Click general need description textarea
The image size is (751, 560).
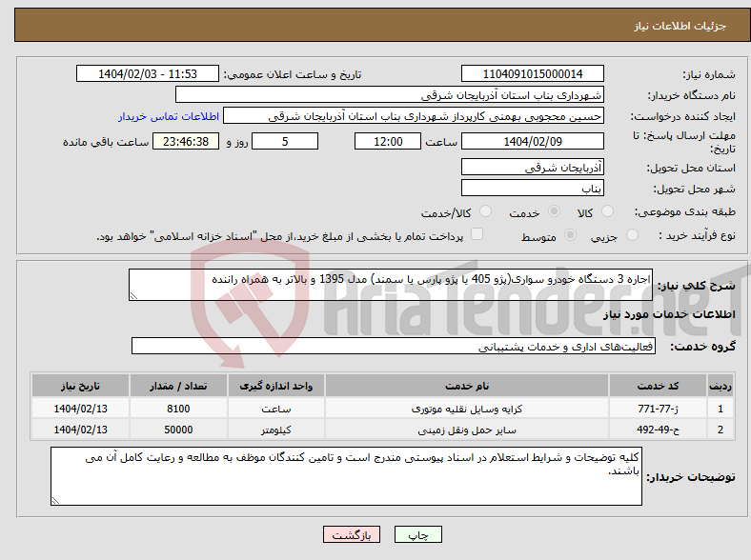click(391, 285)
